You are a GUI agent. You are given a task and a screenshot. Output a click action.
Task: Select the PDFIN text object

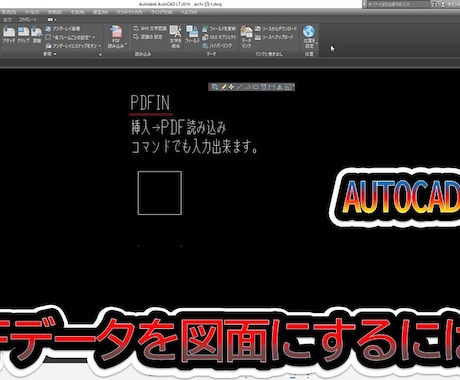150,103
